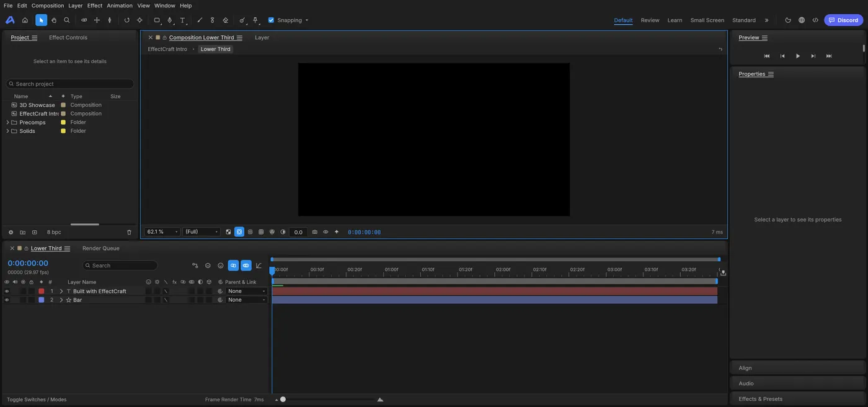Expand the Built with EffectCraft layer

[x=61, y=291]
